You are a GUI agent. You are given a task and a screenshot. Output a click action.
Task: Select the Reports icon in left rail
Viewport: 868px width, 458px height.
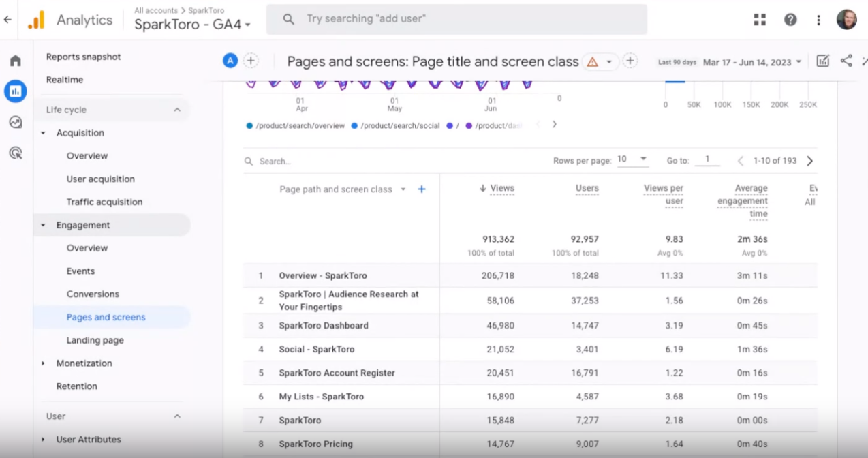[x=15, y=91]
